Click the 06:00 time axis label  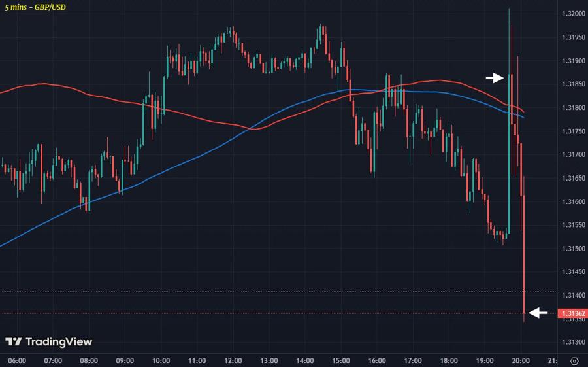(17, 361)
